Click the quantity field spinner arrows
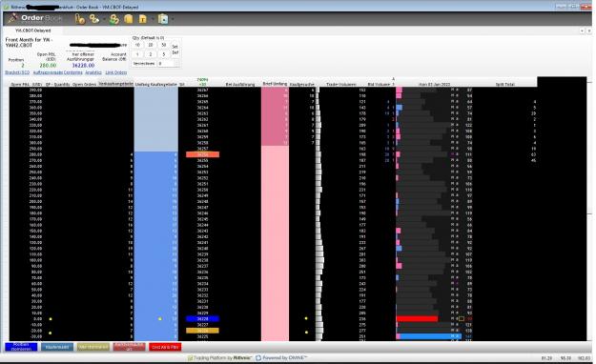Viewport: 596px width, 364px height. 176,64
